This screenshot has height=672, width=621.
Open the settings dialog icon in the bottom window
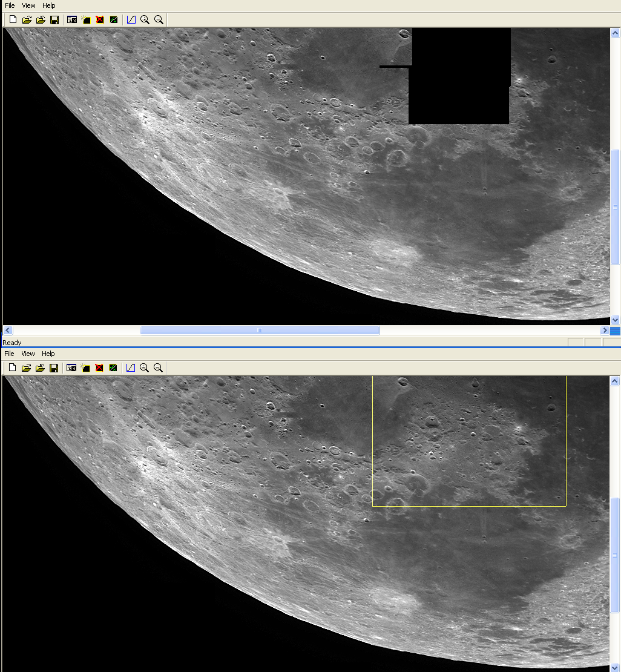pyautogui.click(x=71, y=367)
